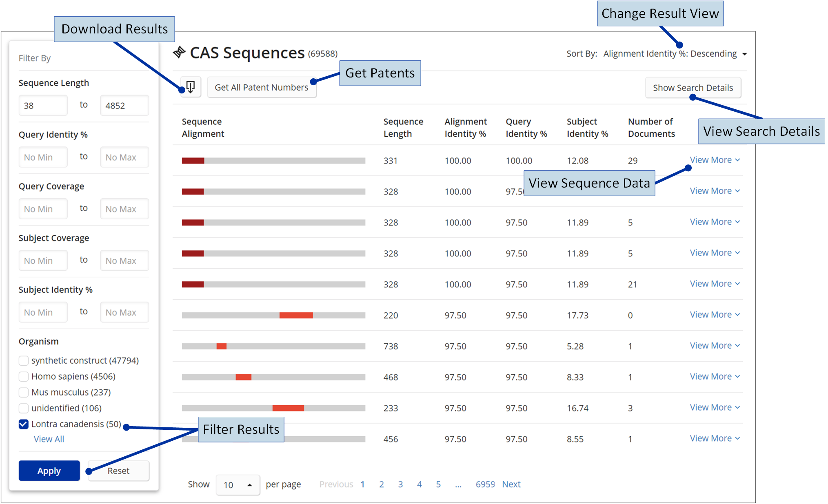The width and height of the screenshot is (828, 504).
Task: Click the Next page link
Action: click(x=511, y=484)
